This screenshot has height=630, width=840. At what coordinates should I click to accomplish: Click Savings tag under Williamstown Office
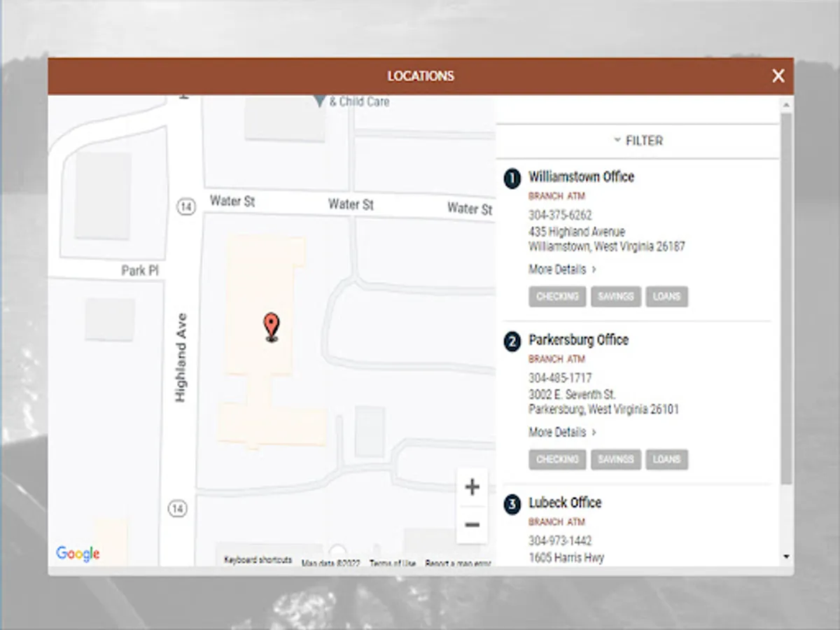point(615,297)
